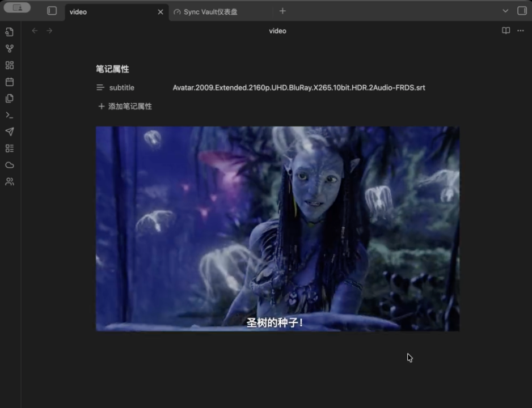532x408 pixels.
Task: Open command palette terminal icon
Action: pos(9,115)
